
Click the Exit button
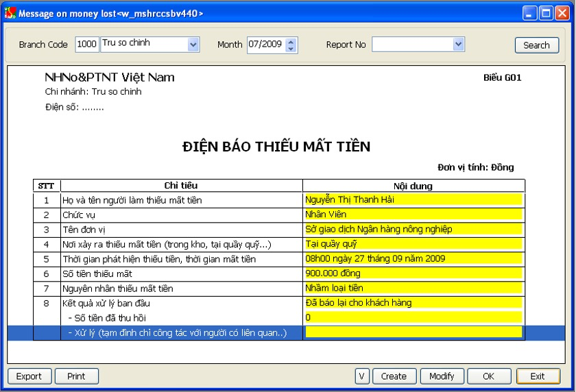point(538,376)
